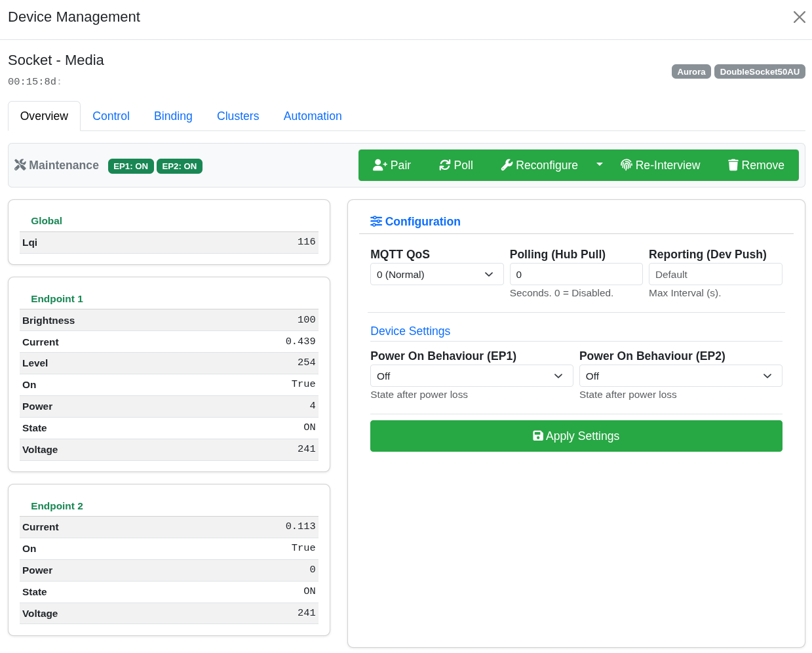This screenshot has height=653, width=812.
Task: Click the Brightness row in Endpoint 1
Action: point(169,320)
